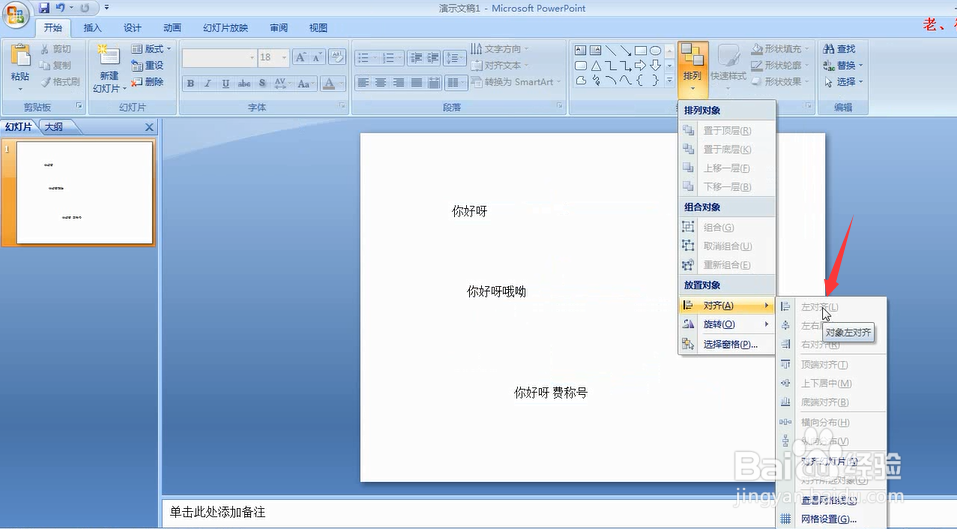Viewport: 957px width, 529px height.
Task: Align text left in paragraph group
Action: pos(363,82)
